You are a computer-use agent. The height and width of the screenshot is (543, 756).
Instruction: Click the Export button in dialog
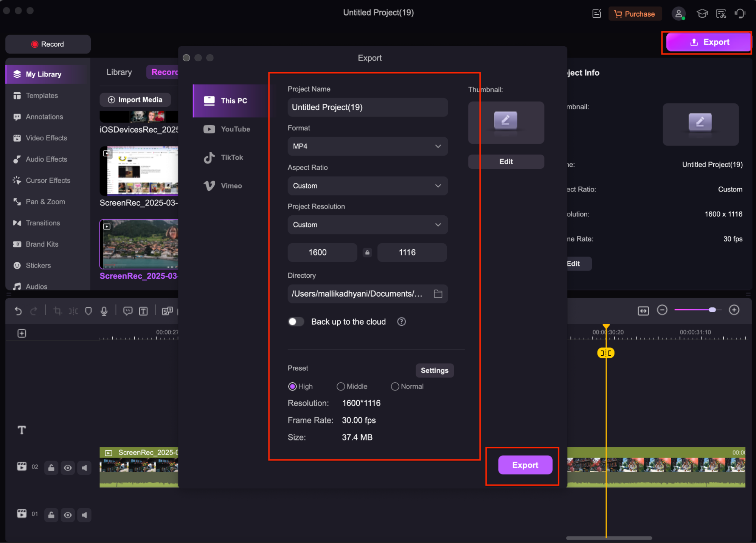tap(525, 465)
